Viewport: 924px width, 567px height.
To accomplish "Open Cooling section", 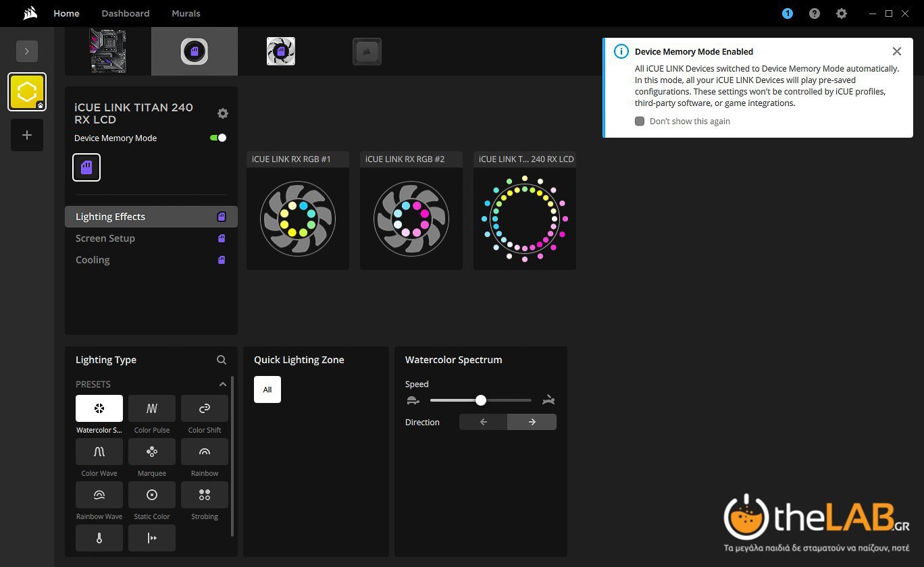I will [151, 260].
